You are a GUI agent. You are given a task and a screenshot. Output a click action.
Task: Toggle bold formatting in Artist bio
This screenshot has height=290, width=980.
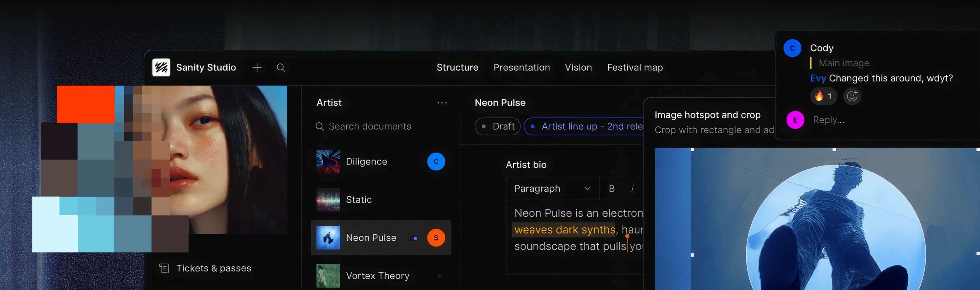[611, 189]
